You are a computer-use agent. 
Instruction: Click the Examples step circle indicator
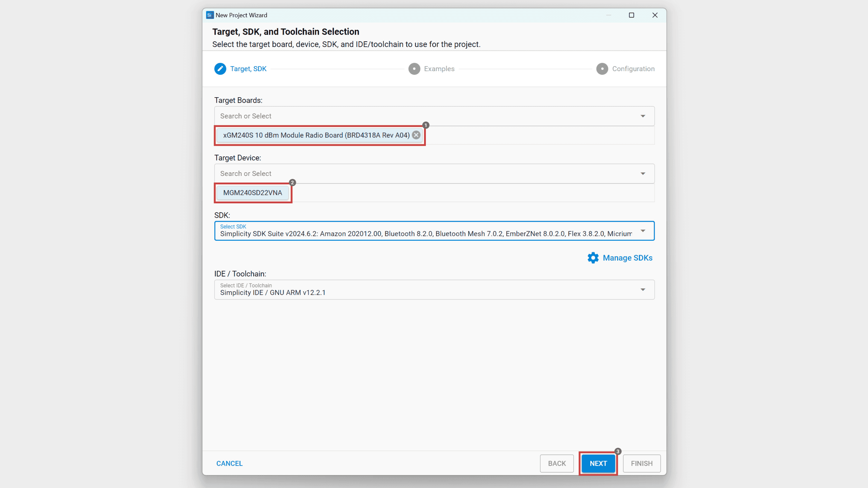[x=414, y=69]
